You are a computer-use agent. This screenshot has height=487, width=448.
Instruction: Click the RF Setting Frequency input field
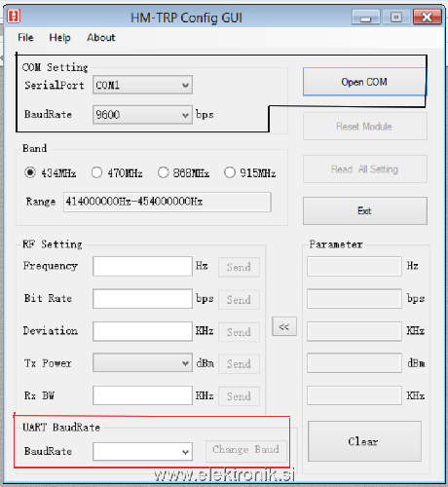coord(142,267)
